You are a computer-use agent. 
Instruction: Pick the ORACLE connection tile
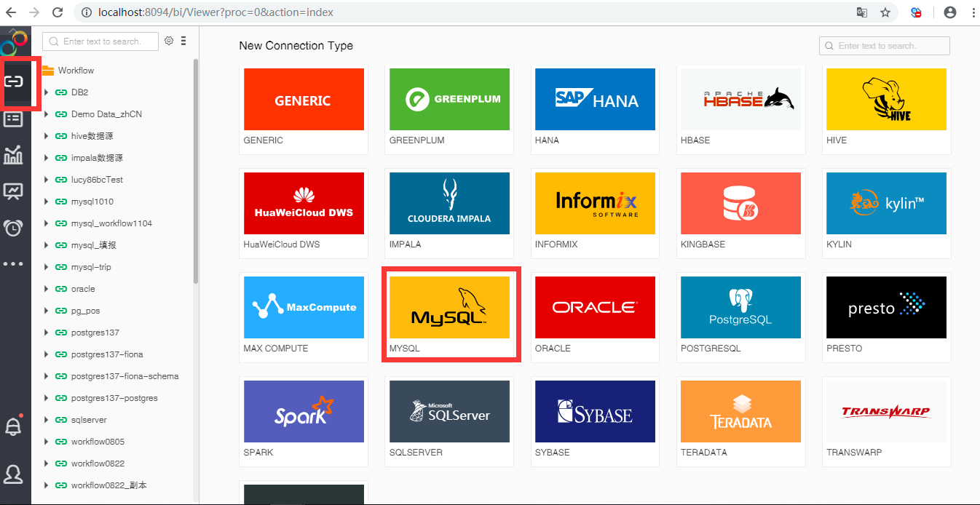[595, 317]
